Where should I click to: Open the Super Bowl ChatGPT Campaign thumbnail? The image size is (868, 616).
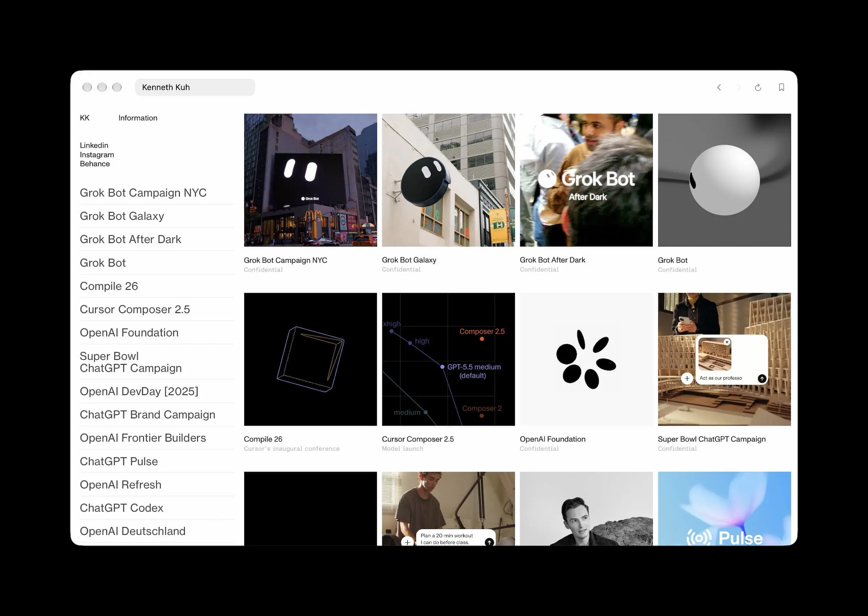point(724,359)
